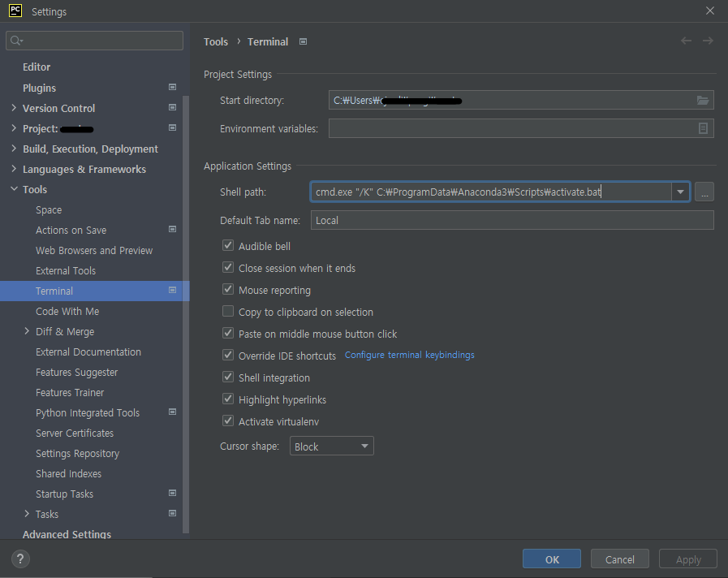Expand the Languages & Frameworks node

(x=14, y=169)
